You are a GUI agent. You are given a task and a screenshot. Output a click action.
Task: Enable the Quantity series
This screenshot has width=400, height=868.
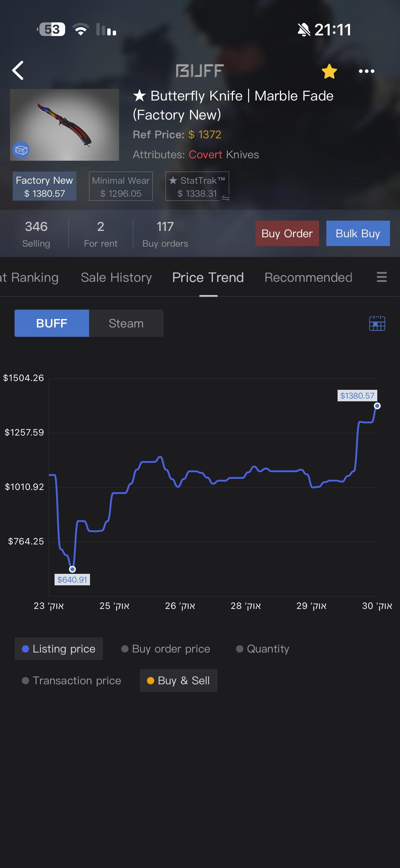262,649
